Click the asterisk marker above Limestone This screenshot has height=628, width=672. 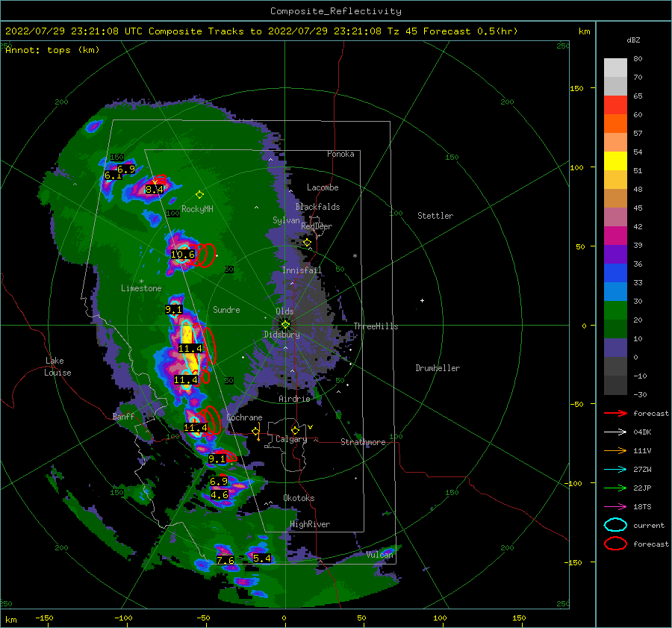[141, 282]
